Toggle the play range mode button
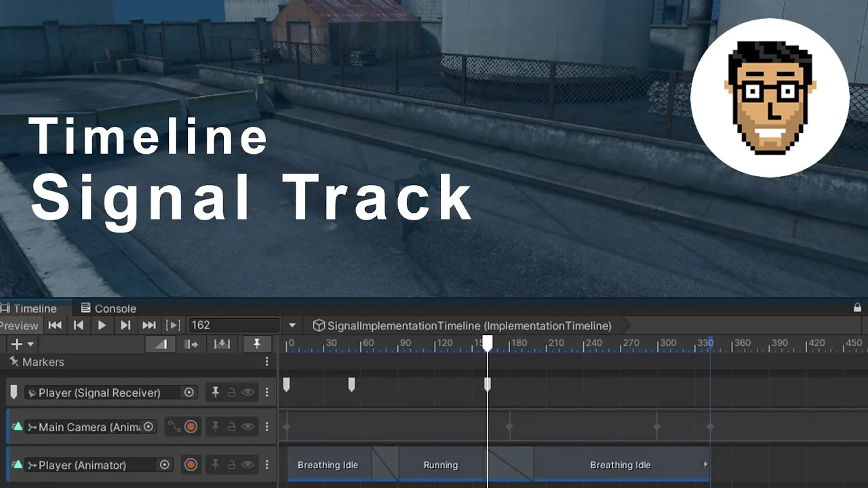The height and width of the screenshot is (488, 868). tap(174, 325)
